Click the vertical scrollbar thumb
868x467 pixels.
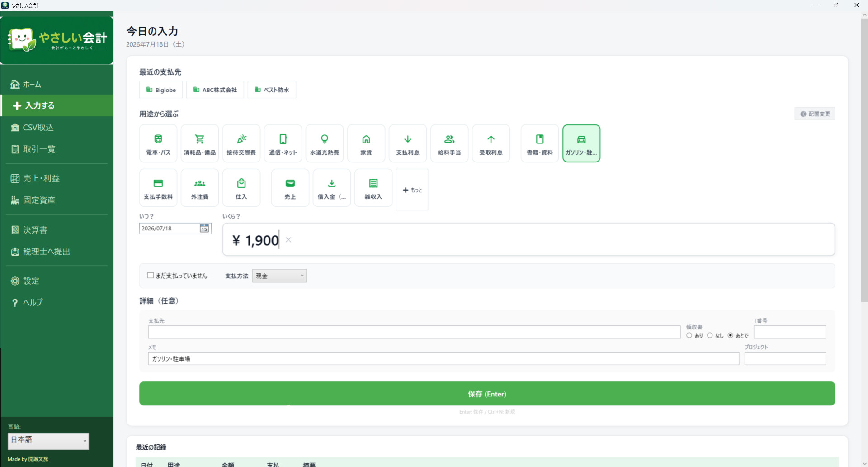click(864, 159)
